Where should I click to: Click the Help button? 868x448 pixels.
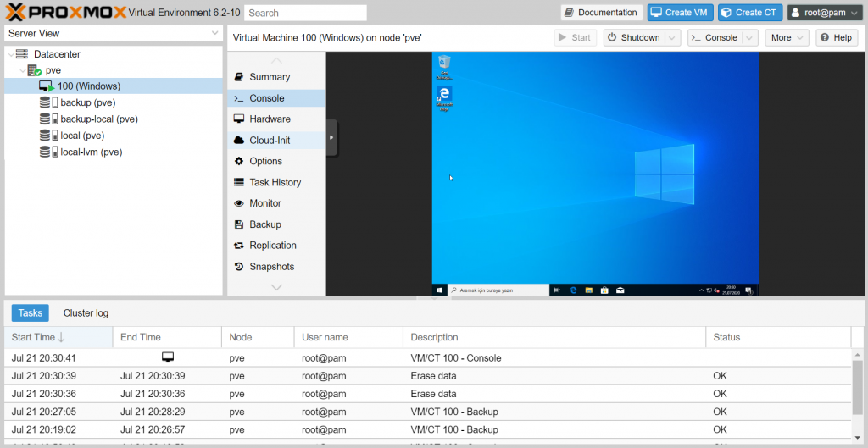click(837, 37)
